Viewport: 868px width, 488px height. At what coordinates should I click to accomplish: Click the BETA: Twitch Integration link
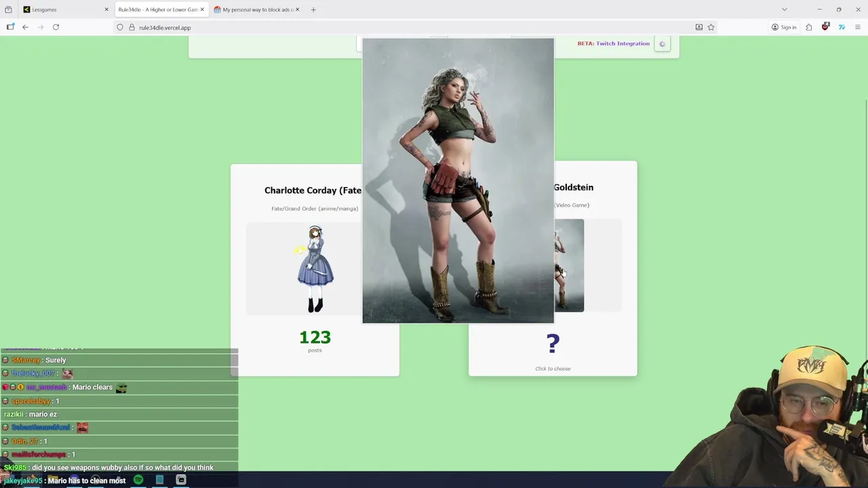(613, 43)
